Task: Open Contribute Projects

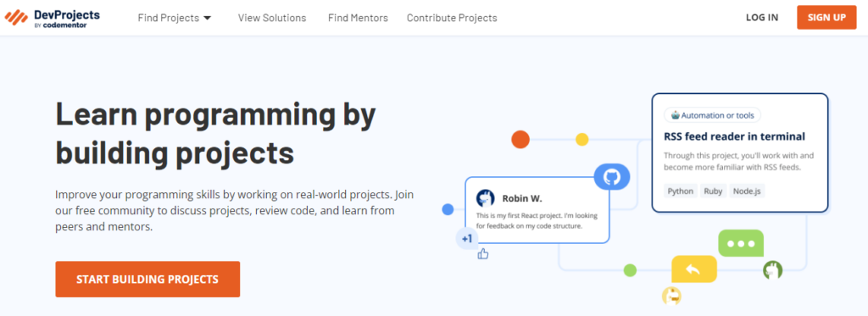Action: [452, 18]
